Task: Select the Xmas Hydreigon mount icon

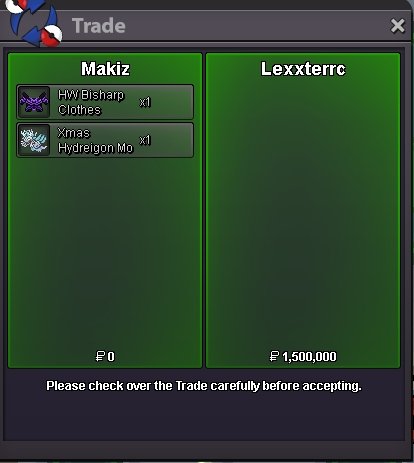Action: [34, 140]
